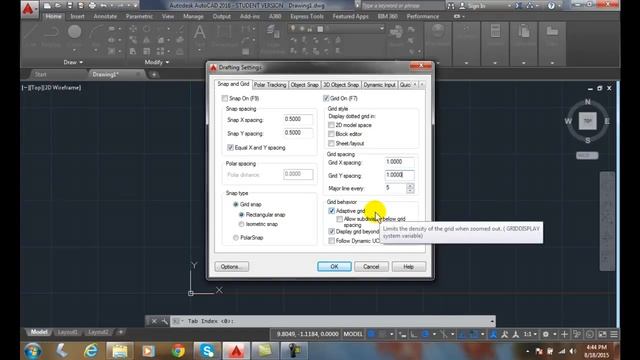This screenshot has height=360, width=640.
Task: Click the Open file icon in Quick Access toolbar
Action: (x=58, y=6)
